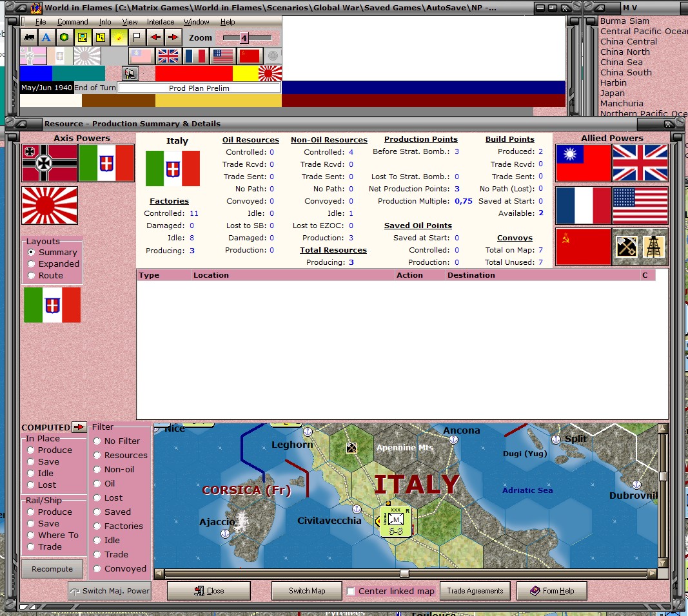Click the United Kingdom flag toolbar button
The width and height of the screenshot is (688, 616).
168,55
